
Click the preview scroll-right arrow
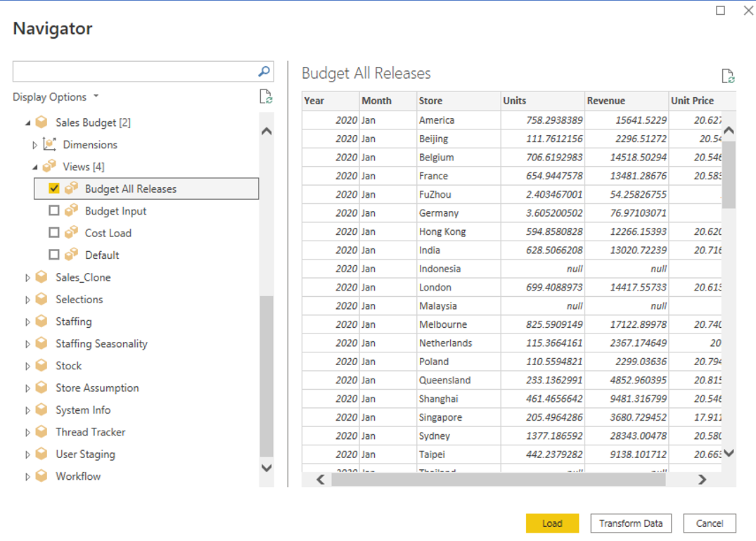tap(702, 479)
